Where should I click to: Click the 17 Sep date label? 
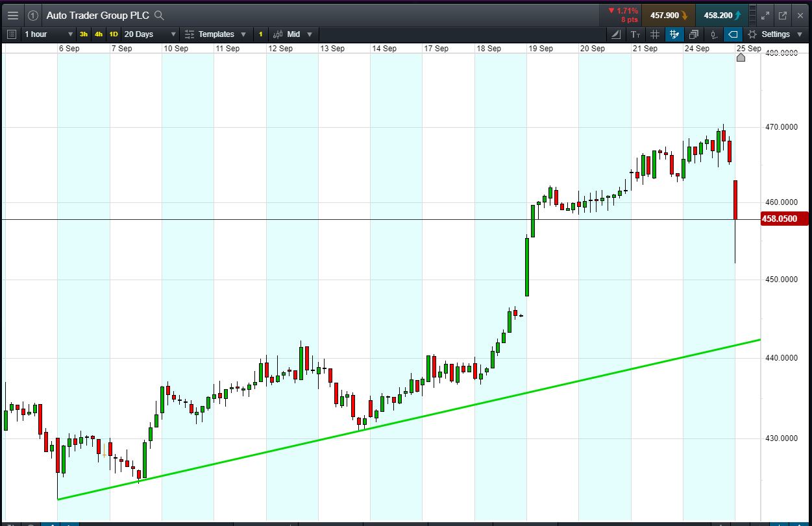(x=436, y=48)
